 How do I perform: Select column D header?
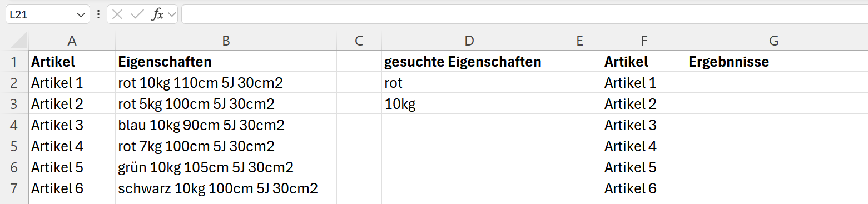[x=469, y=41]
